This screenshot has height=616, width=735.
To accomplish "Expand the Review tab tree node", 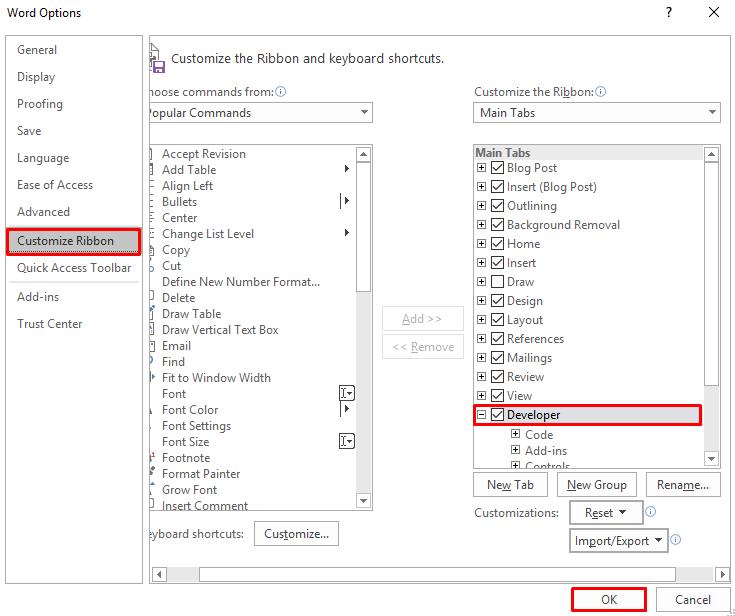I will [481, 376].
